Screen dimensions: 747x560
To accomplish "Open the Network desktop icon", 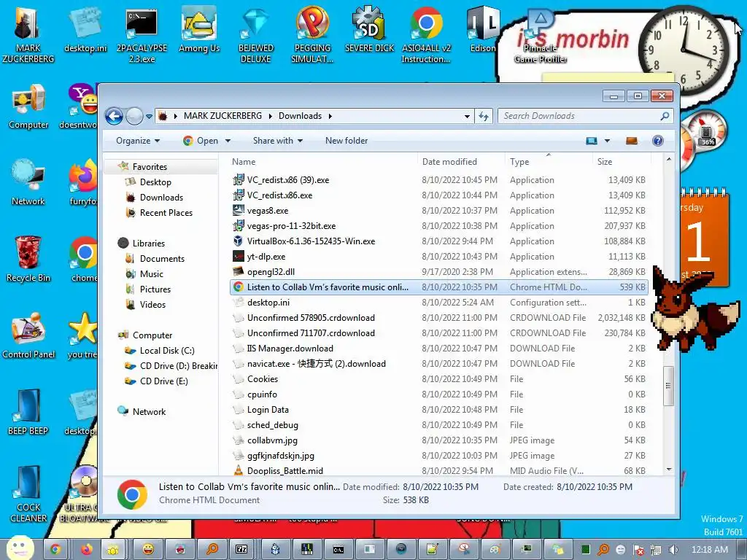I will pos(28,183).
